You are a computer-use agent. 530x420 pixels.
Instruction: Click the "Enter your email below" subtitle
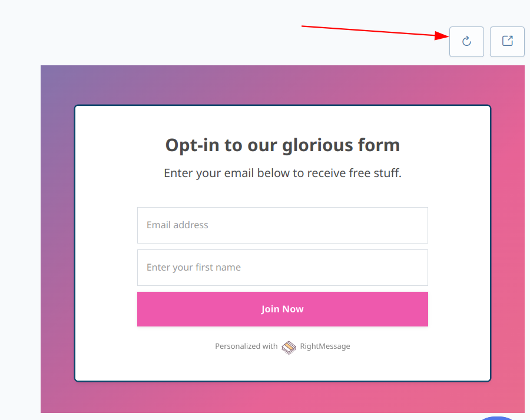tap(282, 174)
